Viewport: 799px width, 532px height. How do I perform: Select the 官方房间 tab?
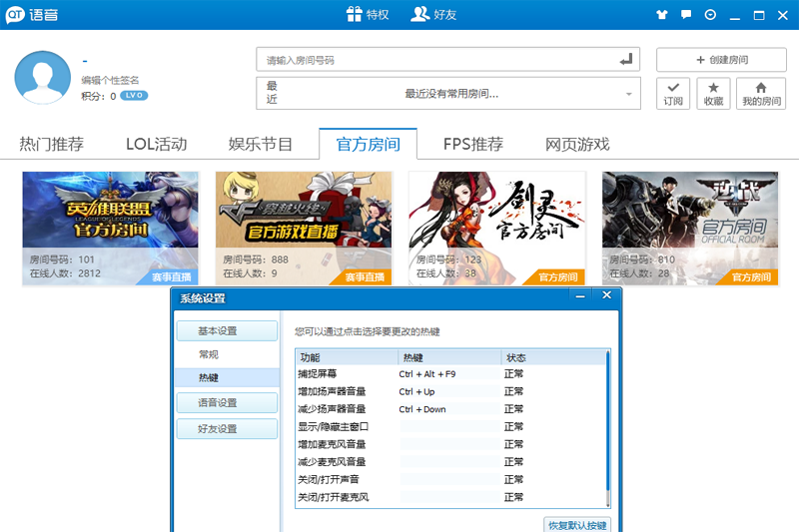[368, 144]
